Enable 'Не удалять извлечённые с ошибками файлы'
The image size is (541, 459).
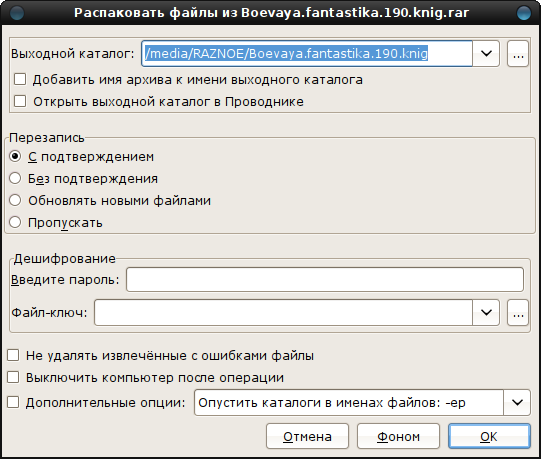pyautogui.click(x=13, y=355)
